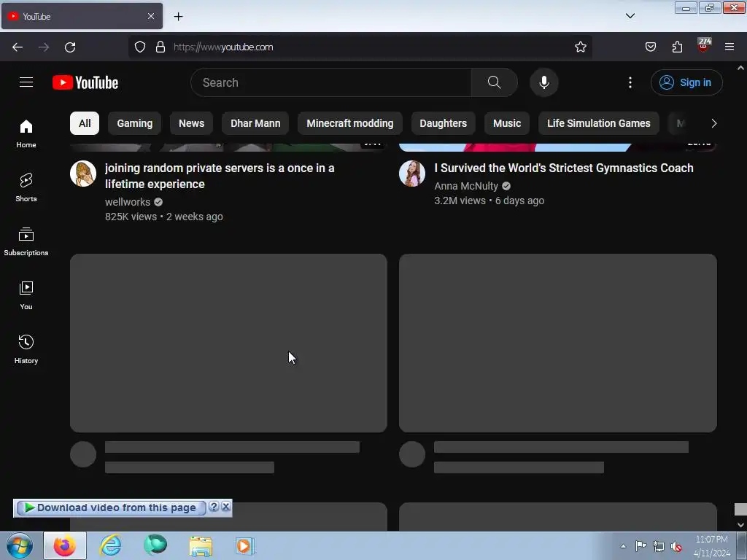Open the wellworks channel name link
This screenshot has width=747, height=560.
[128, 202]
